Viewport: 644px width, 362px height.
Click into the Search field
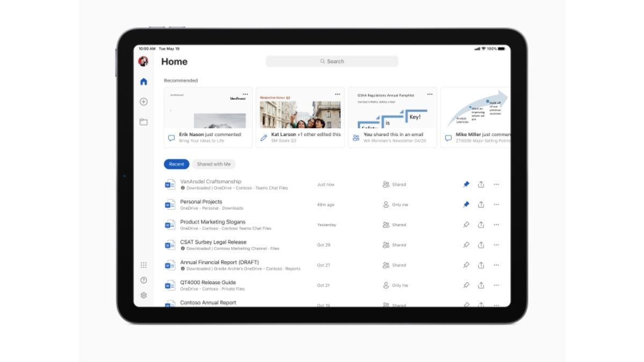(332, 61)
